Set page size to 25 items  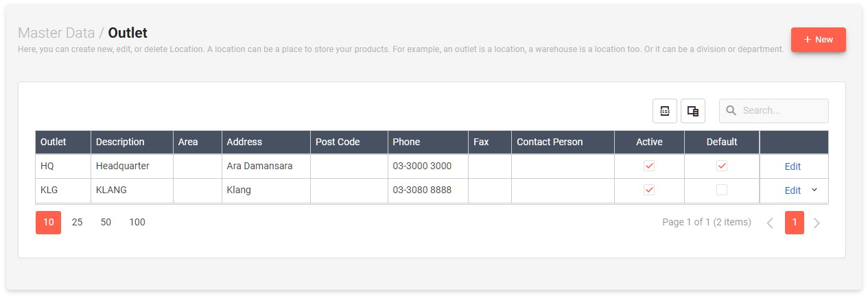(77, 222)
